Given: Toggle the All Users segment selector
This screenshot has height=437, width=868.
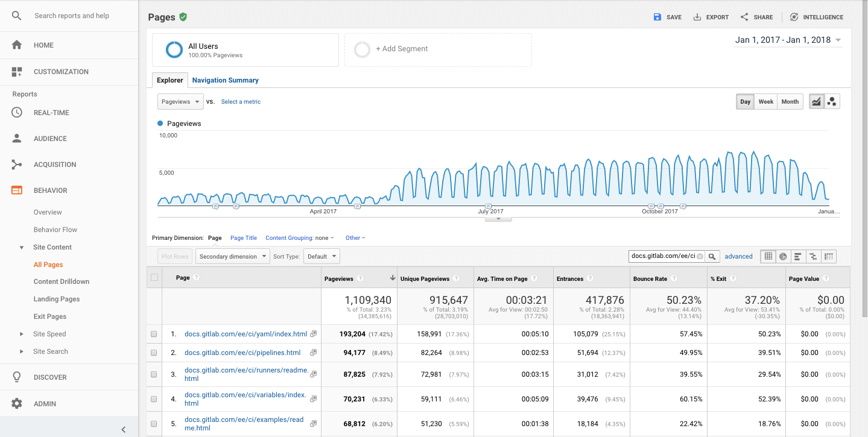Looking at the screenshot, I should pos(245,49).
